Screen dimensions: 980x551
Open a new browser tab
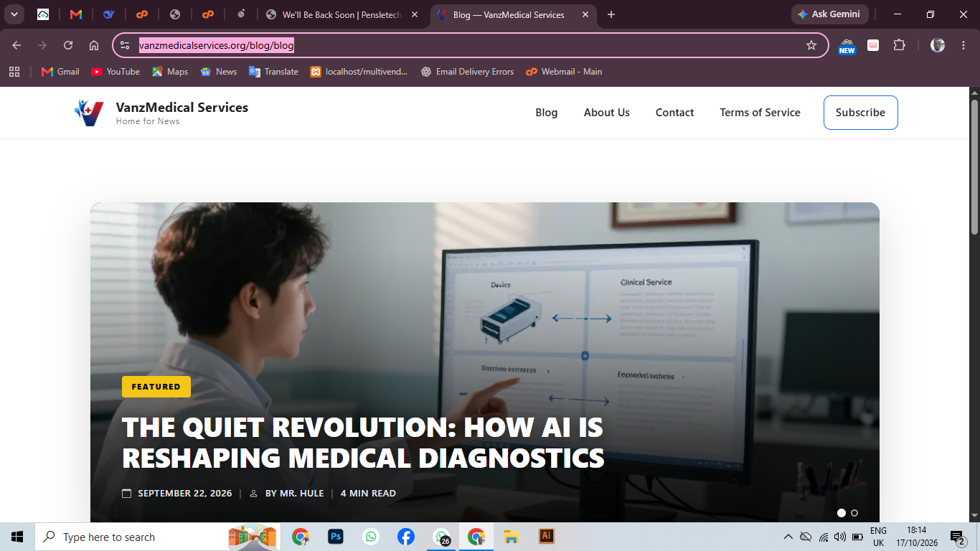[611, 14]
